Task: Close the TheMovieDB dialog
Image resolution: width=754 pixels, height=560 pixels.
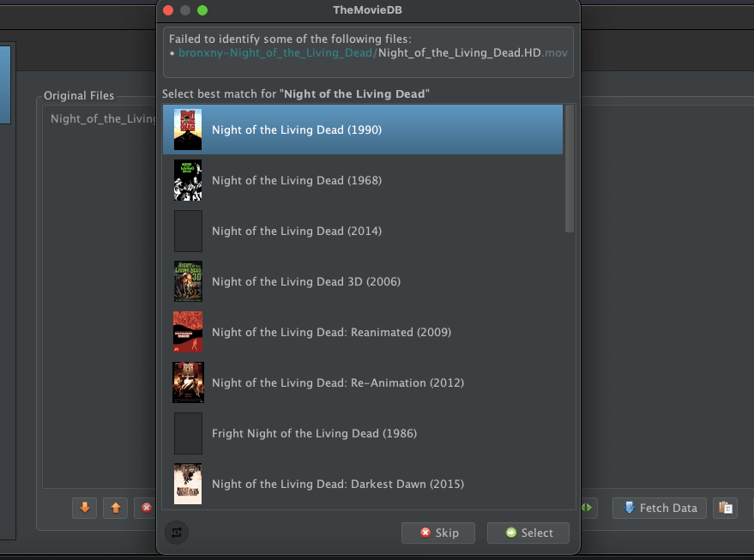Action: [x=168, y=10]
